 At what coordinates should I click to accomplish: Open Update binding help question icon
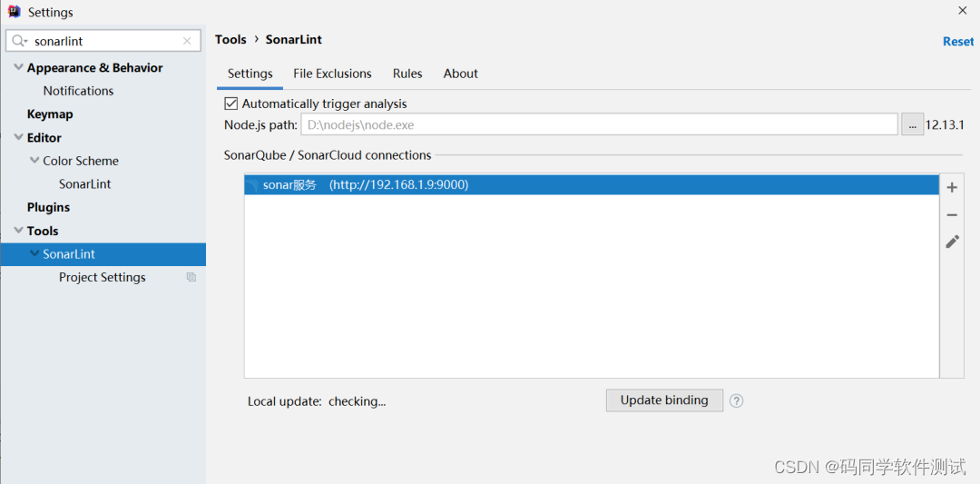point(736,400)
